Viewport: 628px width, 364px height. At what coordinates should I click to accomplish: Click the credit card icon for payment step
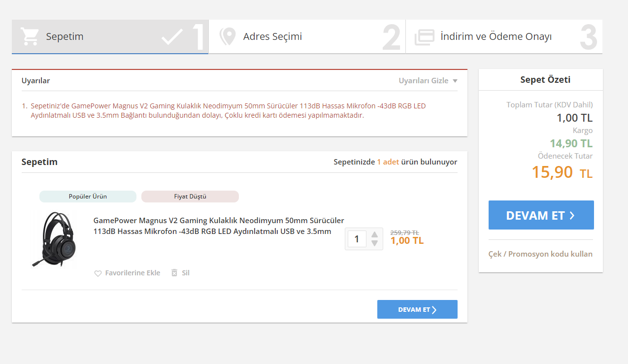tap(424, 37)
